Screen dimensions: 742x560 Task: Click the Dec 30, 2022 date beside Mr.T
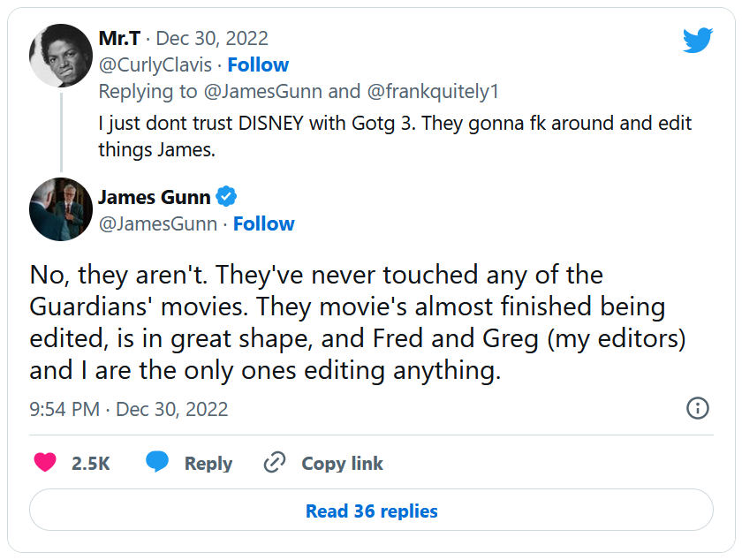(212, 39)
